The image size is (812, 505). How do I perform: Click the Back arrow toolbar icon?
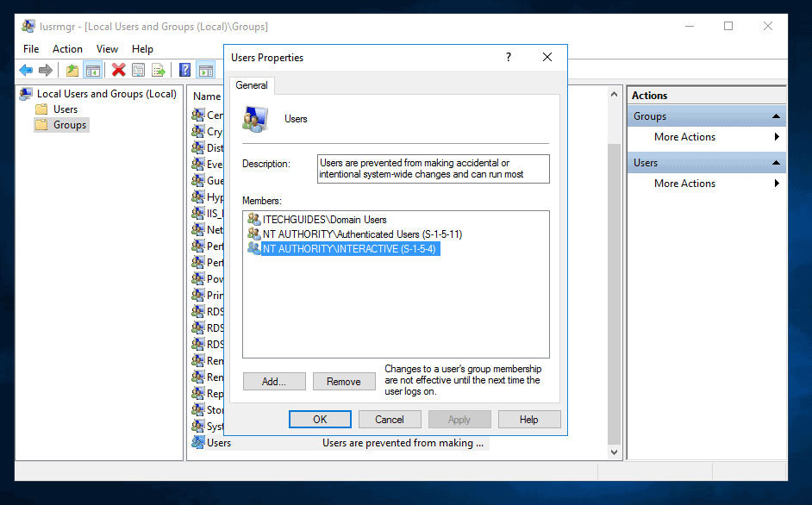click(26, 70)
